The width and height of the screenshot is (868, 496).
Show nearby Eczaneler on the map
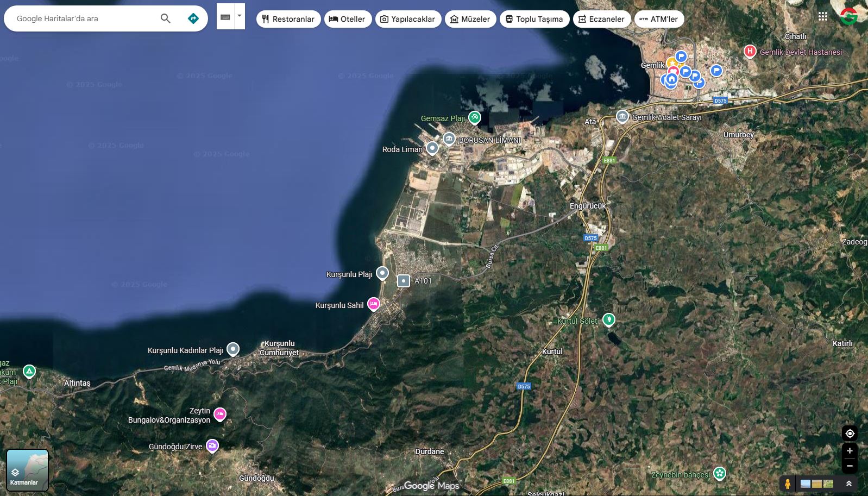click(x=601, y=19)
